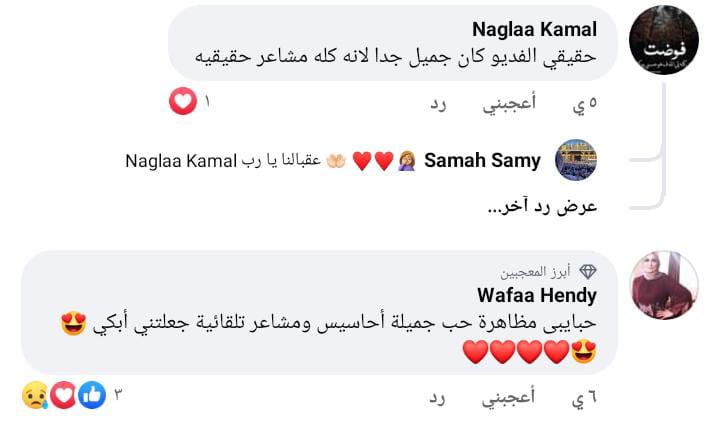Click the أبرز المعجبين badge label
Image resolution: width=720 pixels, height=424 pixels.
tap(537, 272)
